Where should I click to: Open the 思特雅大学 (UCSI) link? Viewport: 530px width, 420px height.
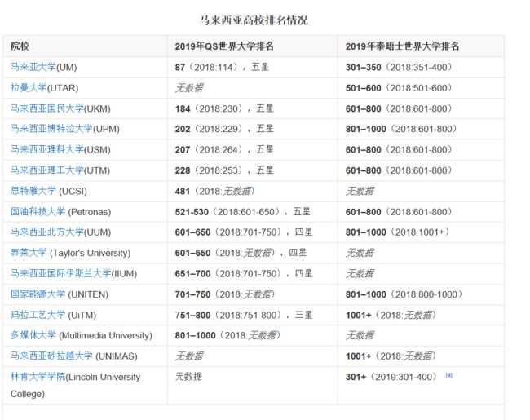coord(33,191)
